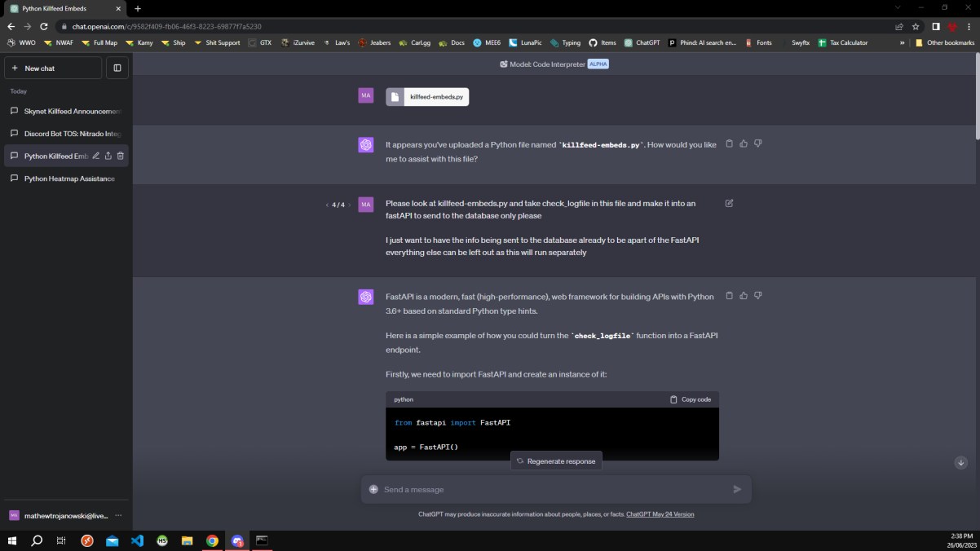Screen dimensions: 980x551
Task: Open File Explorer from taskbar
Action: point(187,540)
